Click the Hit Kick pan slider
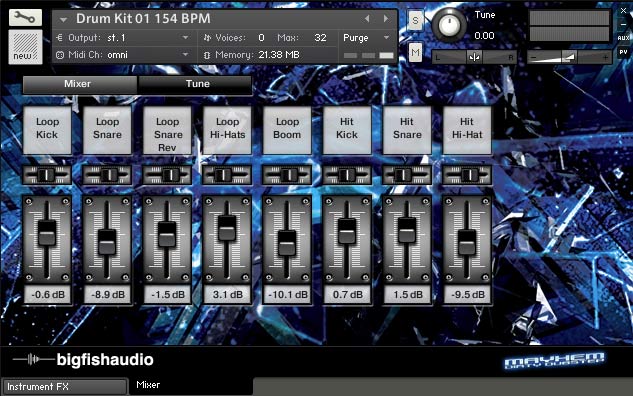This screenshot has width=633, height=396. [347, 175]
